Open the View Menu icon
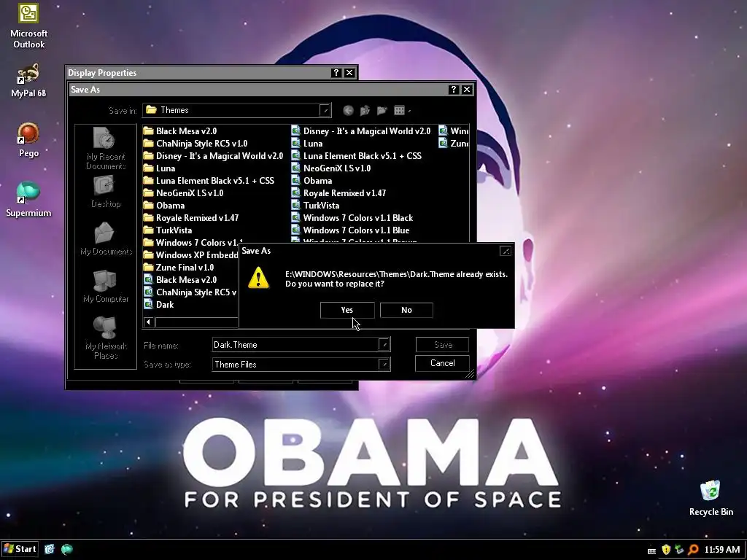 tap(402, 111)
